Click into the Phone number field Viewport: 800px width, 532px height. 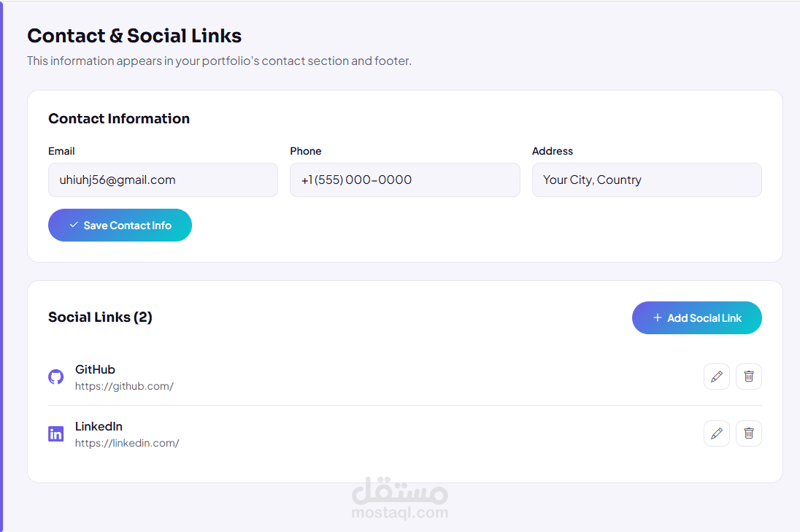coord(404,180)
